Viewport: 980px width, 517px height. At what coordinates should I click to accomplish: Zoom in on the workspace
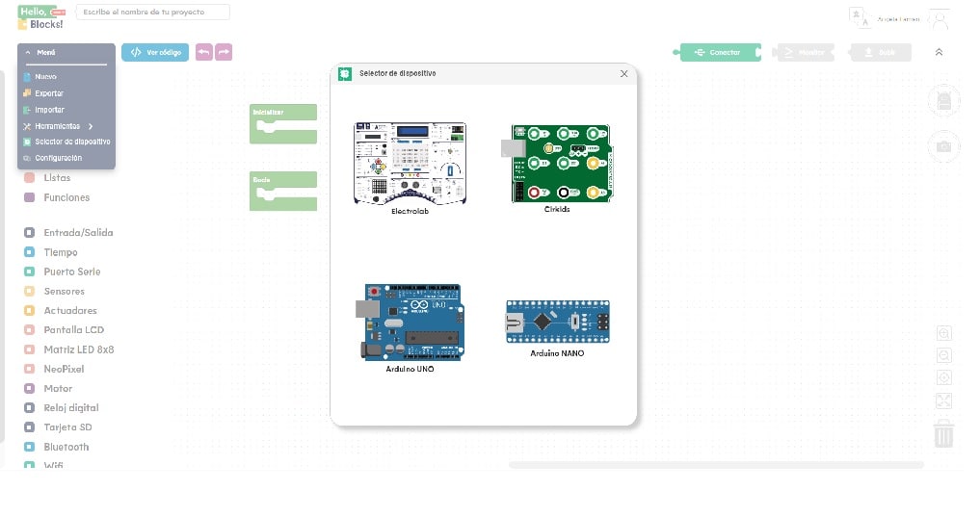[943, 333]
